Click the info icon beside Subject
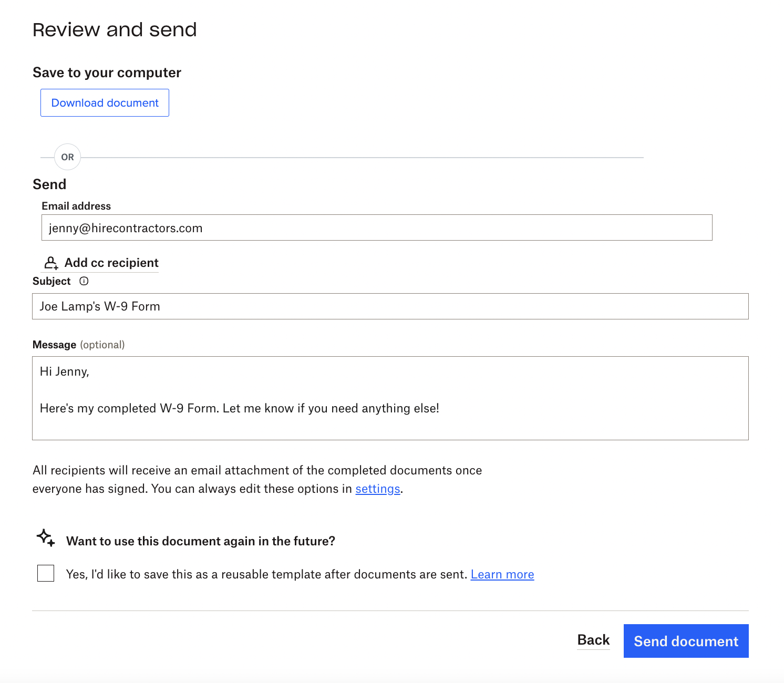784x683 pixels. click(x=84, y=281)
